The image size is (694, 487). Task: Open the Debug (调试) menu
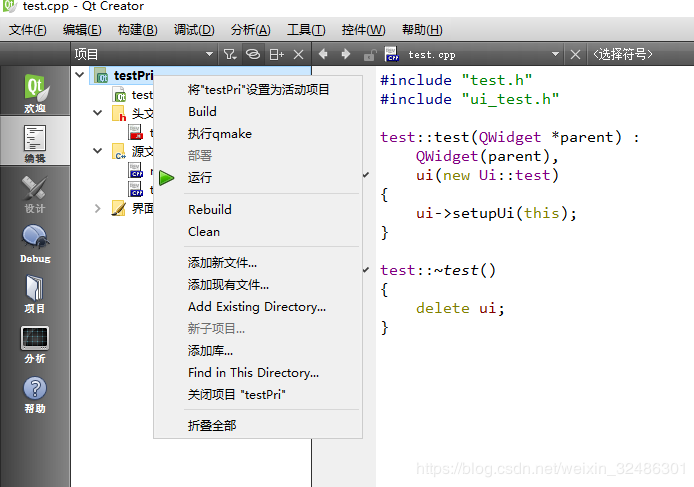[x=194, y=30]
